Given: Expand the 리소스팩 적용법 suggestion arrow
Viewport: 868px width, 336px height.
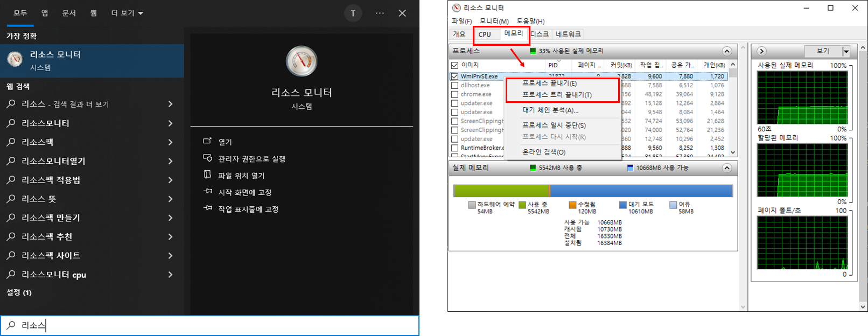Looking at the screenshot, I should [170, 180].
